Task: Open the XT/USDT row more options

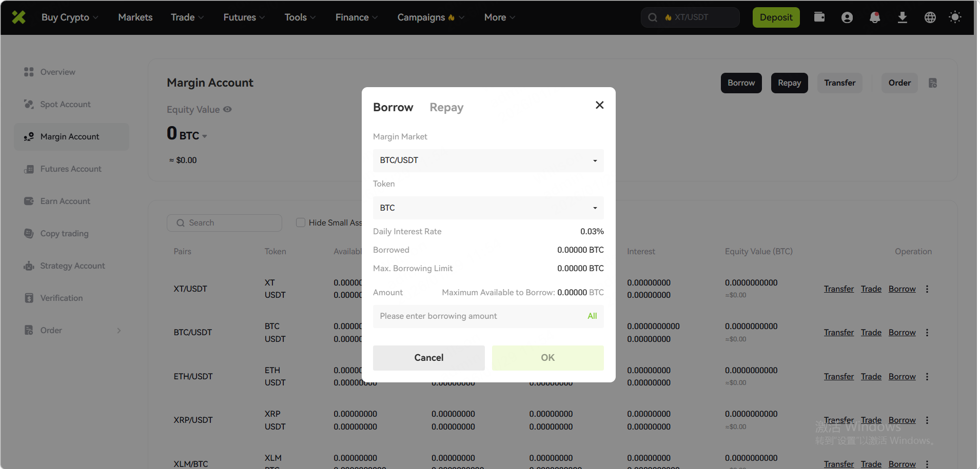Action: 927,289
